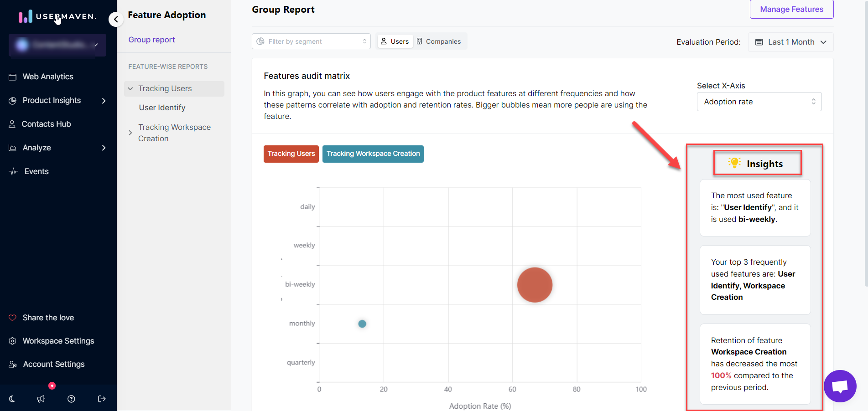Click the Manage Features button
The height and width of the screenshot is (411, 868).
click(x=791, y=9)
